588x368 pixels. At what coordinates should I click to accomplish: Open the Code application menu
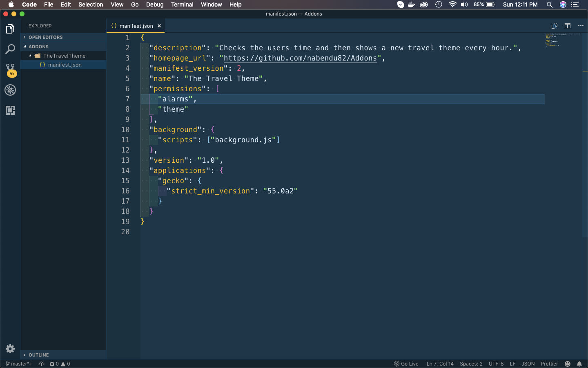click(x=29, y=4)
